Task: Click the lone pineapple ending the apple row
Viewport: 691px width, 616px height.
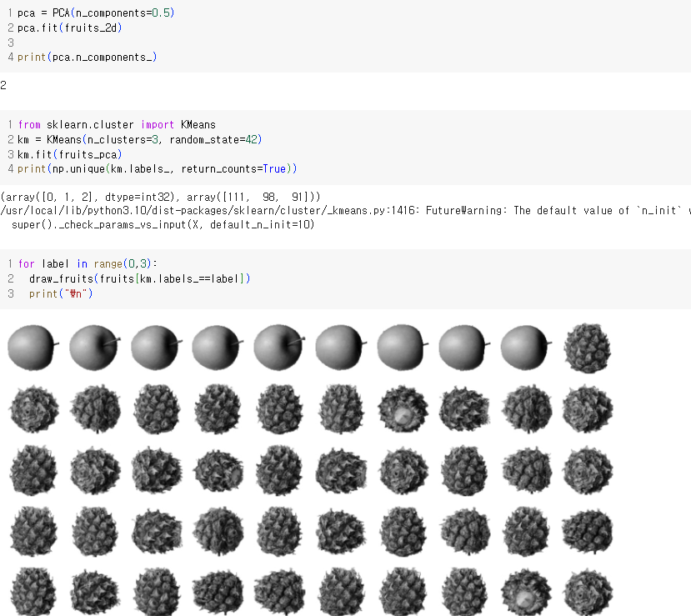Action: coord(588,348)
